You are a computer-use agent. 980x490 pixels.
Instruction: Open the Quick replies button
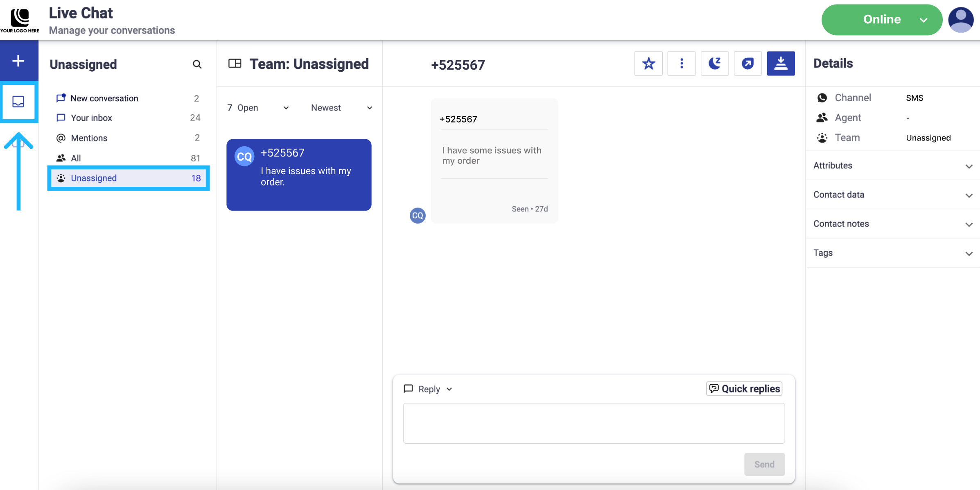click(744, 388)
